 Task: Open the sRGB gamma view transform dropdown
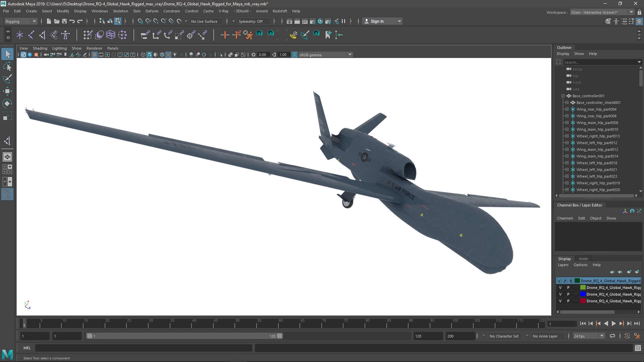point(325,55)
